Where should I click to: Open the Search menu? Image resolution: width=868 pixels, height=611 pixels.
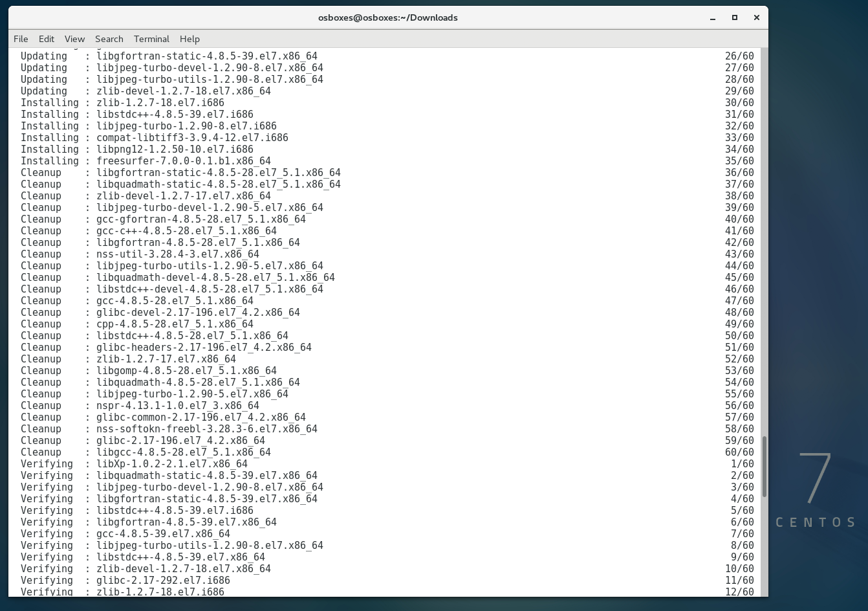(109, 39)
